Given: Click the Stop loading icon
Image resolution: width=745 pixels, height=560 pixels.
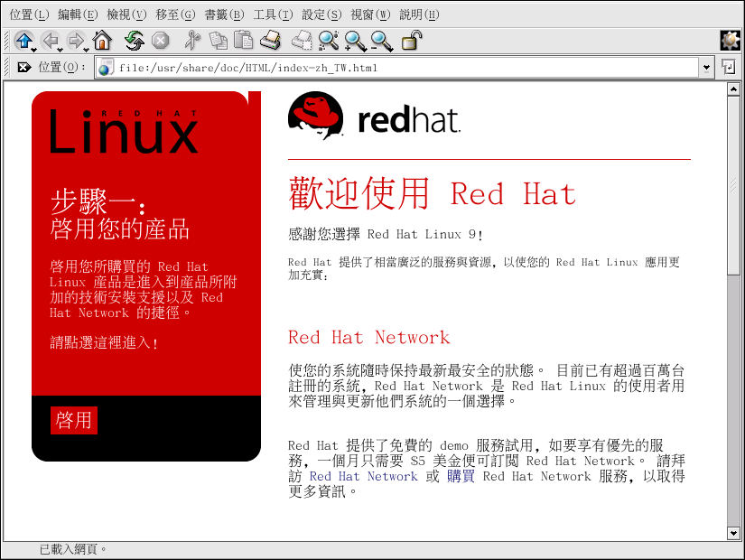Looking at the screenshot, I should tap(160, 41).
